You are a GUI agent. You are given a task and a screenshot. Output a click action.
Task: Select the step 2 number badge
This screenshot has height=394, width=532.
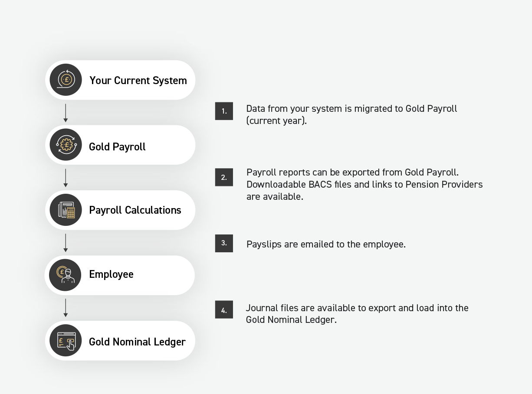(x=224, y=177)
